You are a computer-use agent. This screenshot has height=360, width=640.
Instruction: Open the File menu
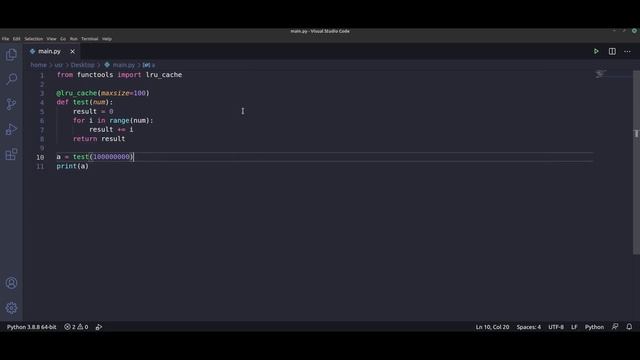coord(5,39)
